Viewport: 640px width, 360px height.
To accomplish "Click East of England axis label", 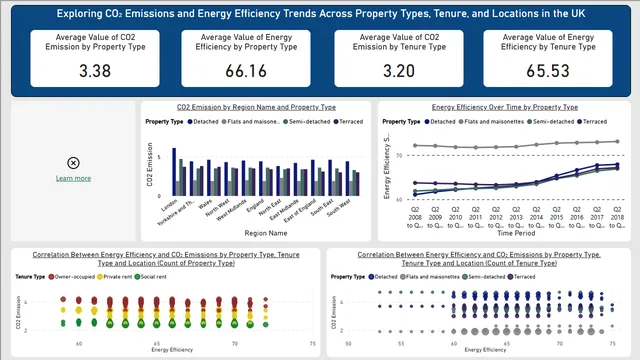I will pos(300,211).
